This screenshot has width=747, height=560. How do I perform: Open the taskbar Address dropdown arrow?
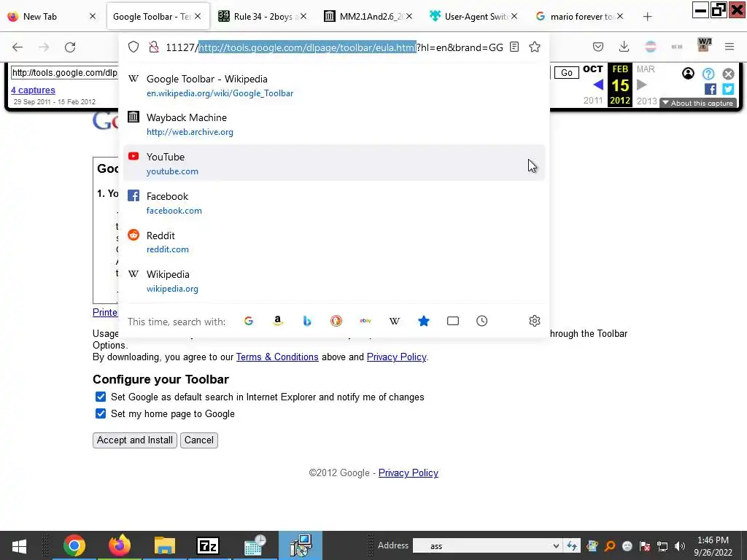[x=555, y=545]
